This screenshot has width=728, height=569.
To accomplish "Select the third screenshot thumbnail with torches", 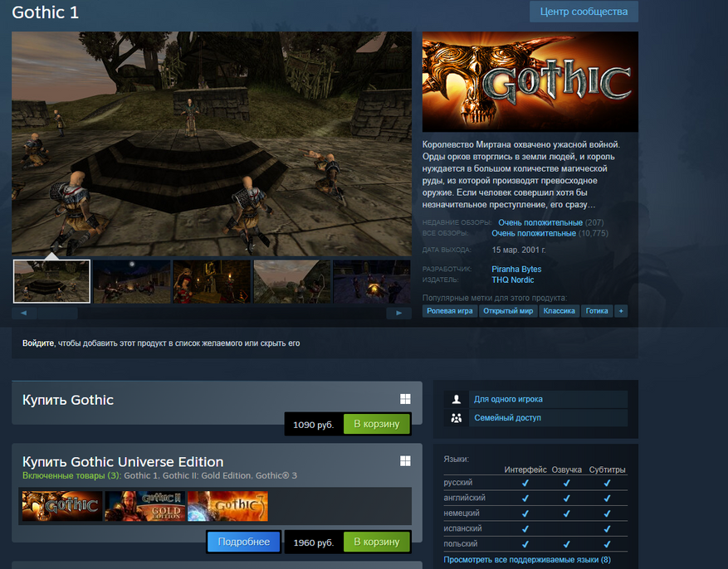I will pos(212,281).
